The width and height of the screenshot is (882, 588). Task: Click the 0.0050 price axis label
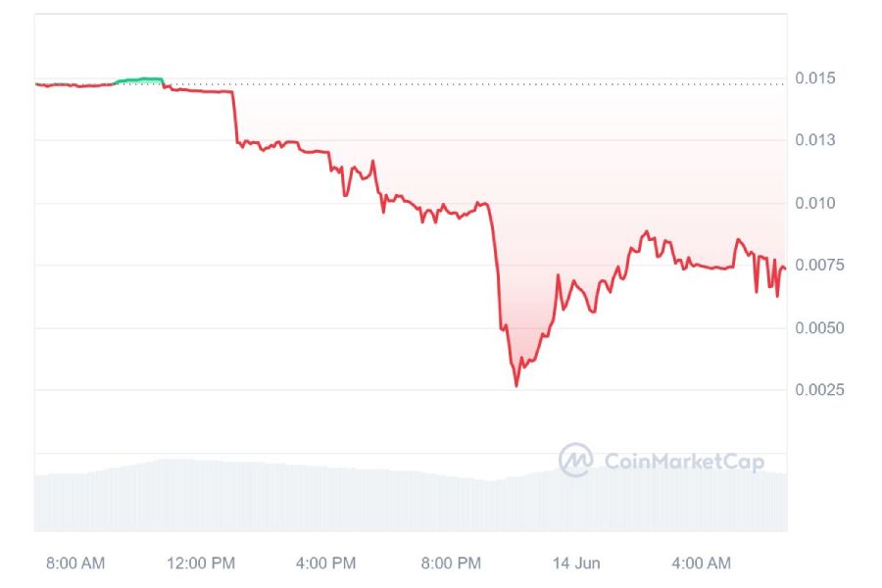click(819, 328)
